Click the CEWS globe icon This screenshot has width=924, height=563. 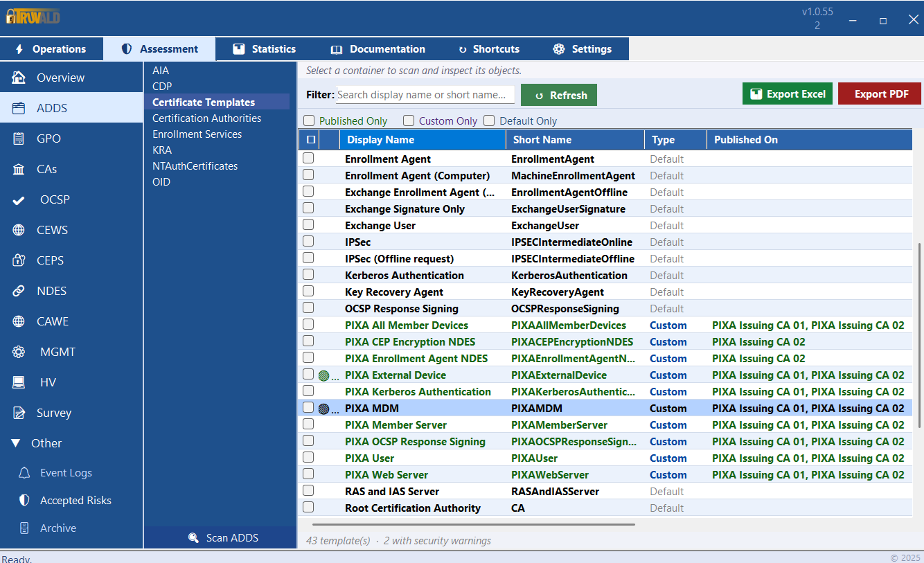pyautogui.click(x=19, y=230)
